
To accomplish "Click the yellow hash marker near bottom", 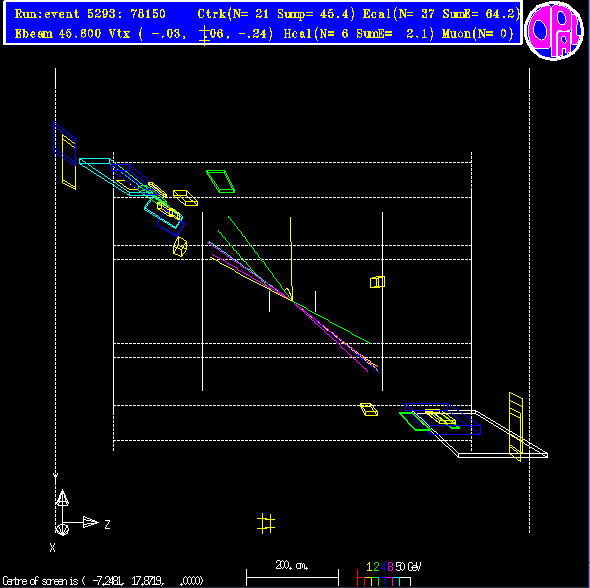I will tap(266, 523).
